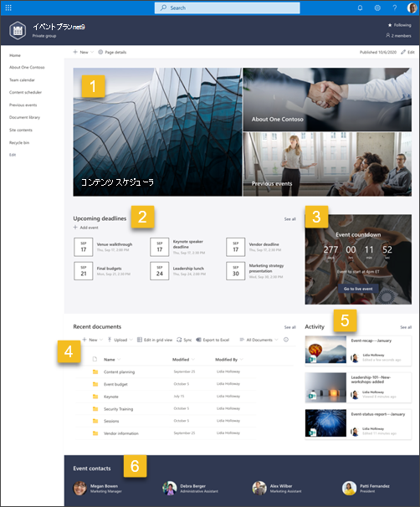Open the Name column sort dropdown
The height and width of the screenshot is (507, 420).
pyautogui.click(x=119, y=359)
